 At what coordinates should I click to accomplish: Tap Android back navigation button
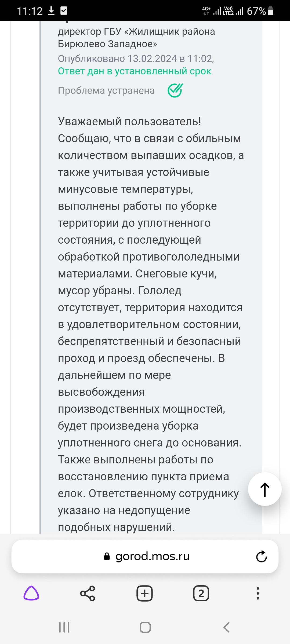pos(226,627)
